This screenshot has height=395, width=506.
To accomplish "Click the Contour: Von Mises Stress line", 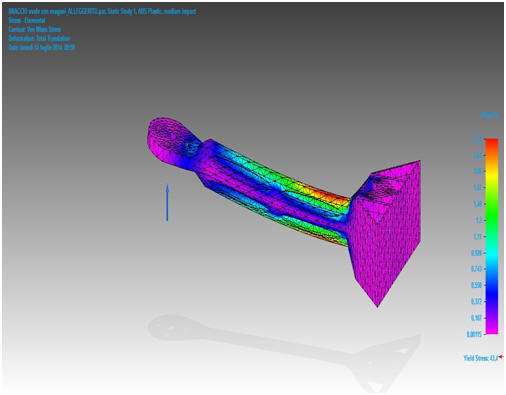I will (34, 29).
